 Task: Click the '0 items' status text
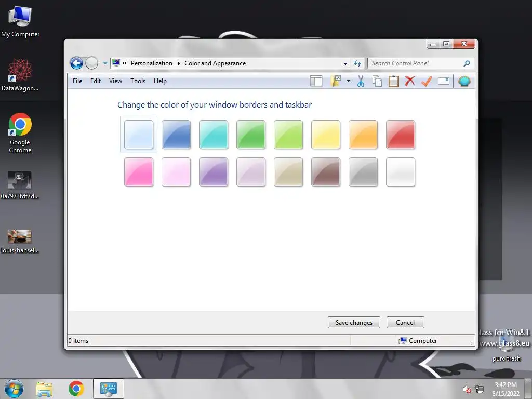[78, 341]
